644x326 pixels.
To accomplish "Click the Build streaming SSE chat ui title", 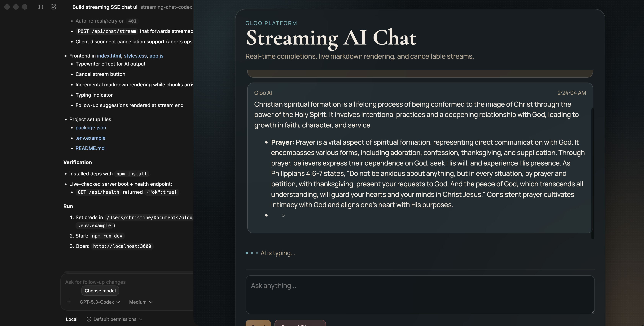I will (x=105, y=7).
